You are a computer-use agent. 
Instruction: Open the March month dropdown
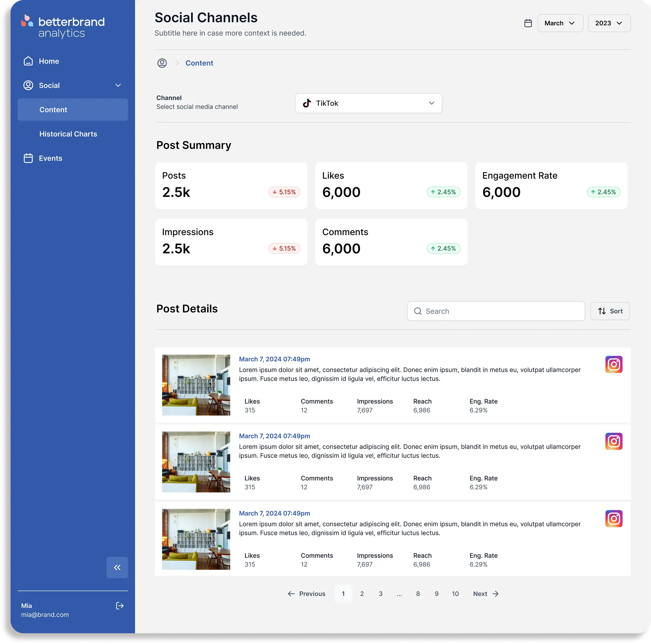tap(560, 23)
